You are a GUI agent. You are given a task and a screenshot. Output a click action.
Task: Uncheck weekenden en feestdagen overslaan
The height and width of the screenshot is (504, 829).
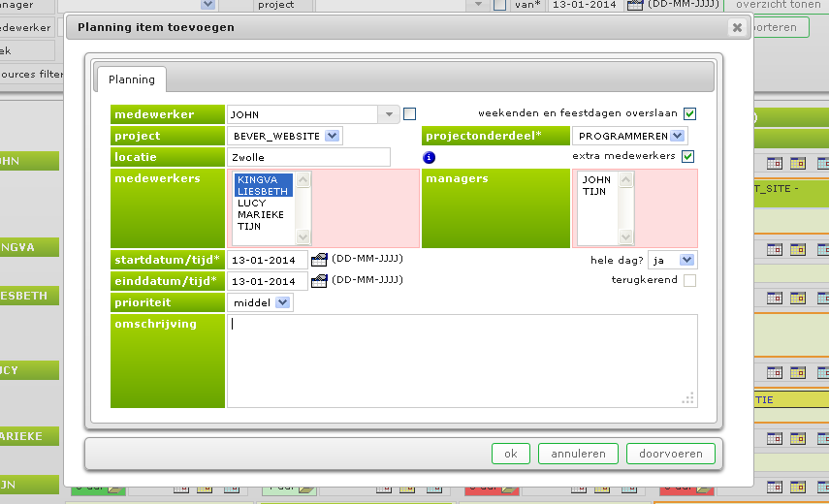(689, 113)
